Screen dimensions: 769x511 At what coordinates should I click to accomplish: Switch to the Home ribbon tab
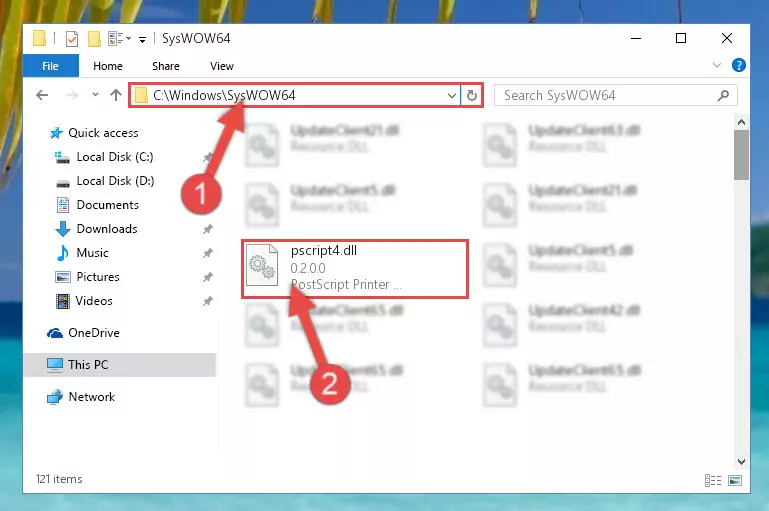(108, 66)
